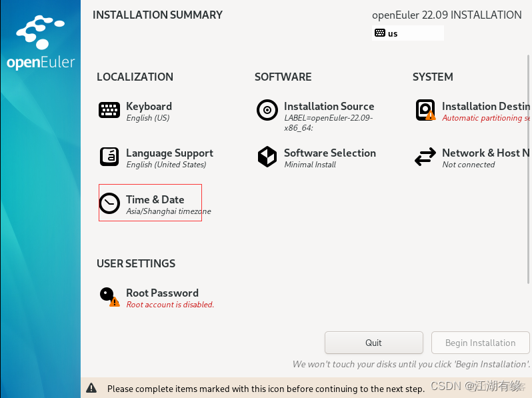
Task: Click the Begin Installation button
Action: [480, 343]
